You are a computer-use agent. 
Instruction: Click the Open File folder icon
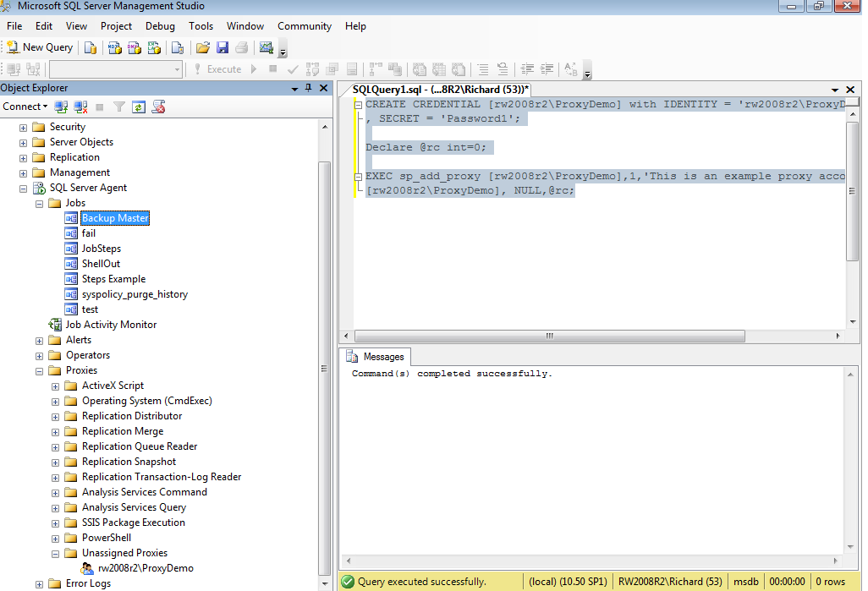[203, 47]
